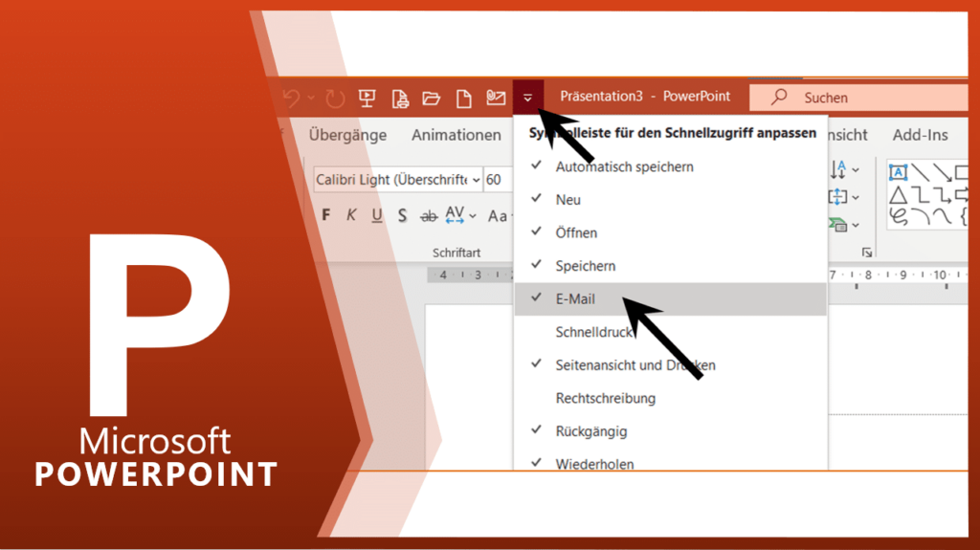This screenshot has width=980, height=550.
Task: Click the magnifier search icon
Action: click(779, 97)
